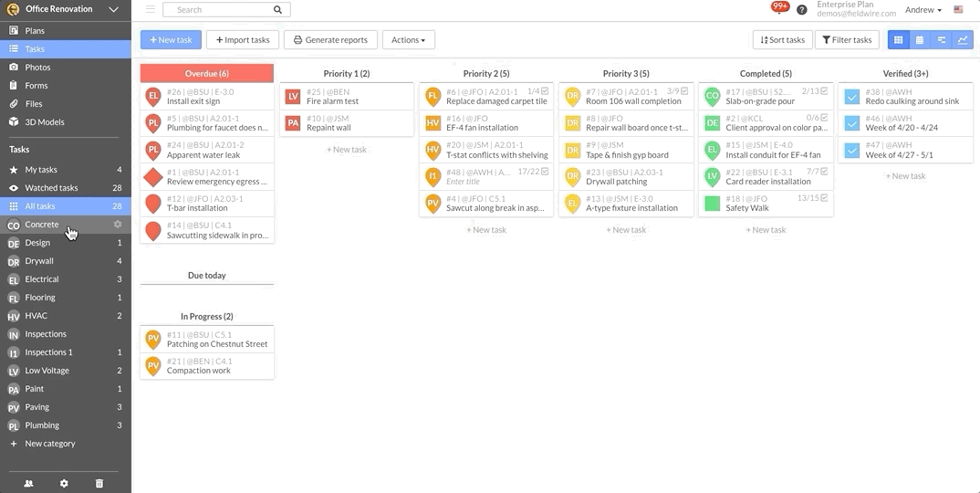Open 3D Models in the sidebar
980x493 pixels.
point(66,122)
